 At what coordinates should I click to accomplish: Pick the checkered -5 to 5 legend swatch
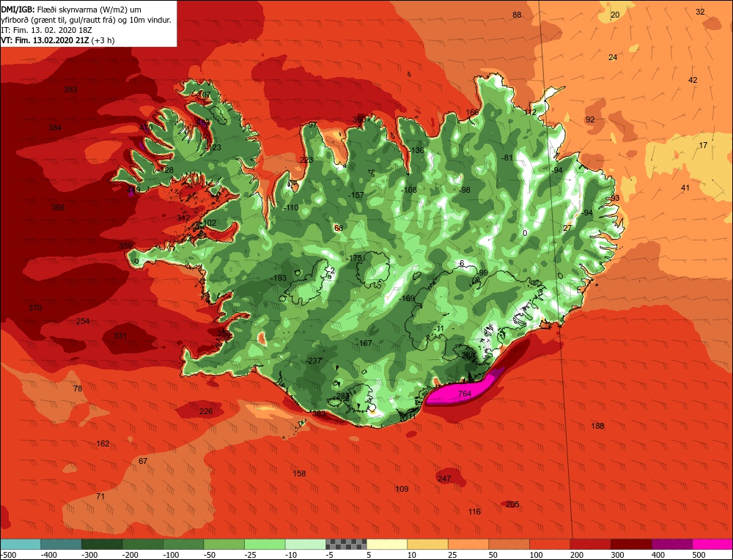[347, 544]
